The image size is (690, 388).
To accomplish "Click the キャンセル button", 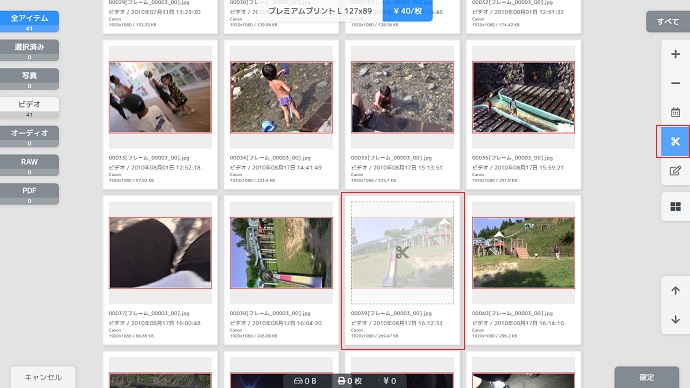I will 43,377.
